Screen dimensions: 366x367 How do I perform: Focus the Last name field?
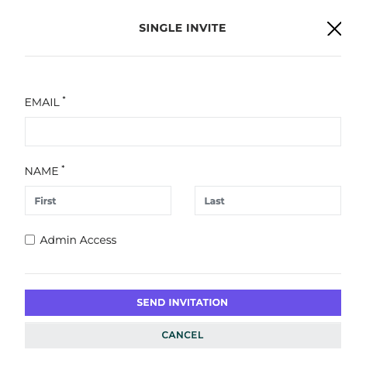click(268, 200)
